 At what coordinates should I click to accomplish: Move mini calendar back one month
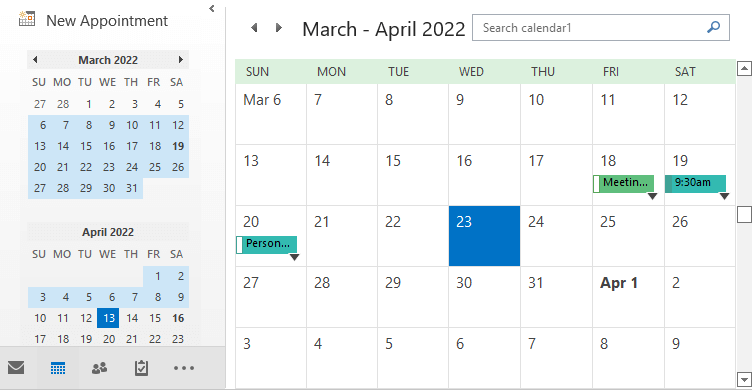click(x=35, y=59)
